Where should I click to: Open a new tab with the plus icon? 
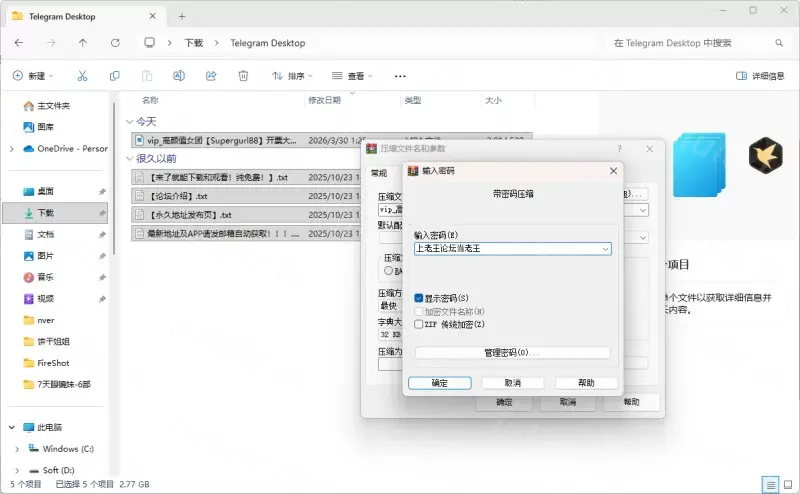pos(182,16)
